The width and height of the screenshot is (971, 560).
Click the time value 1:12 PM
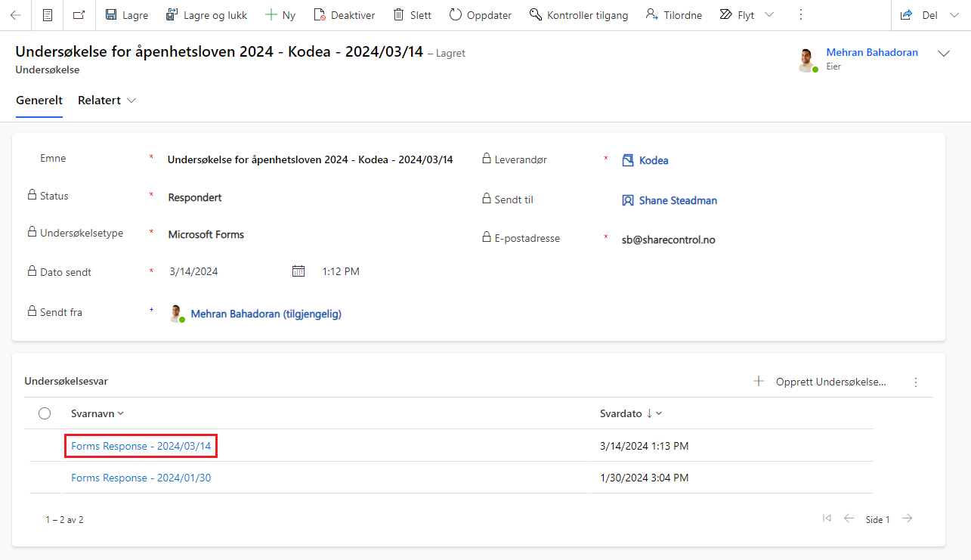pyautogui.click(x=341, y=271)
